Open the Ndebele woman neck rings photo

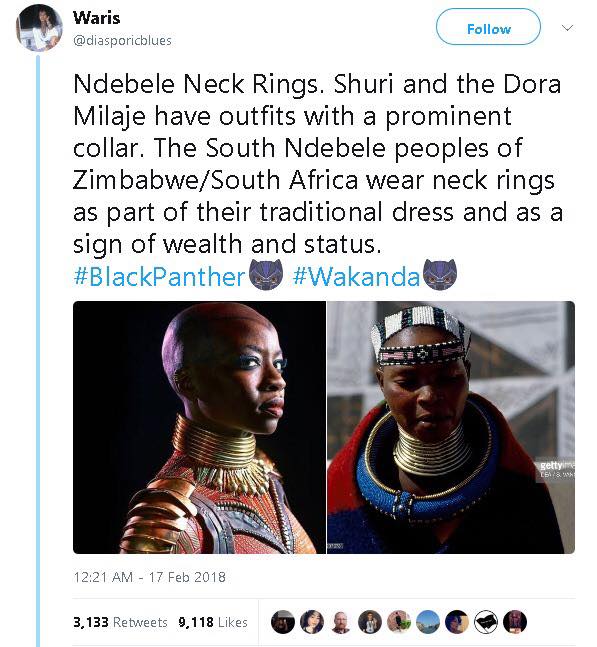(x=451, y=427)
